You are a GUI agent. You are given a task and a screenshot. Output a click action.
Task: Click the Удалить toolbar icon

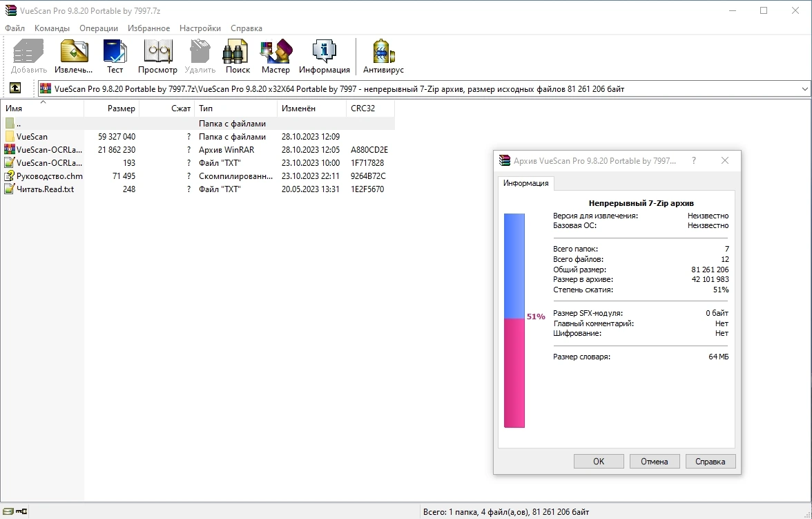[x=200, y=56]
